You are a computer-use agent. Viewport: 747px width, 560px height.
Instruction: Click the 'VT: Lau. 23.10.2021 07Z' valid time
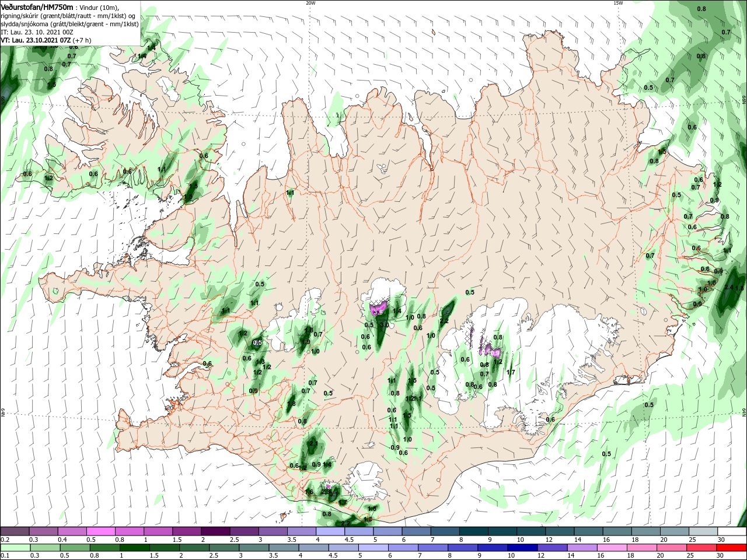(36, 40)
